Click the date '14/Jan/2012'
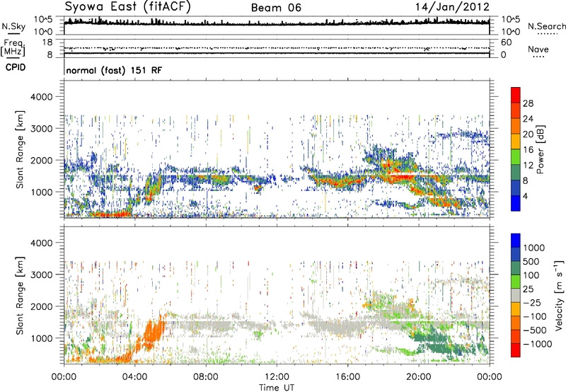This screenshot has height=392, width=566. [x=452, y=7]
